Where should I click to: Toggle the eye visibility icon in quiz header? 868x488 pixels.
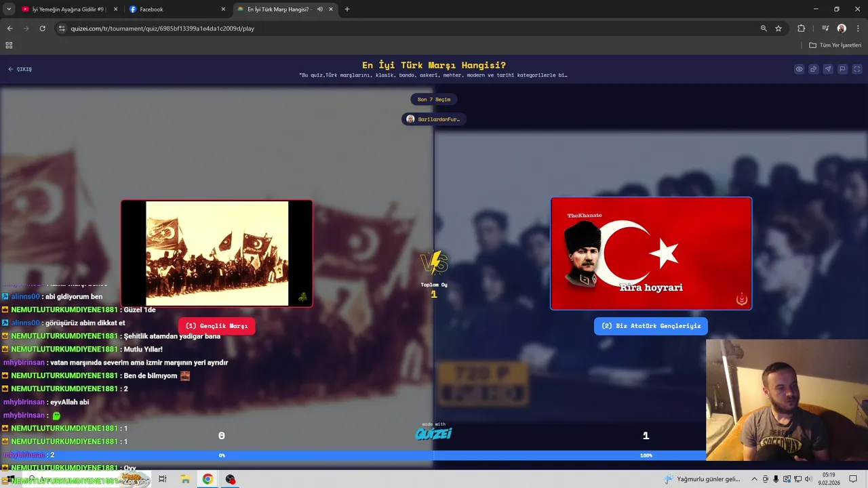799,69
